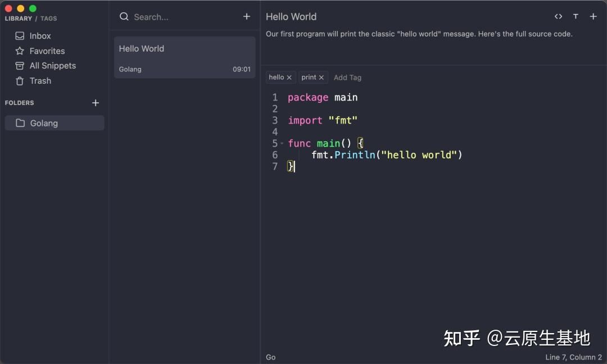Click the Add Tag field
This screenshot has width=607, height=364.
347,77
